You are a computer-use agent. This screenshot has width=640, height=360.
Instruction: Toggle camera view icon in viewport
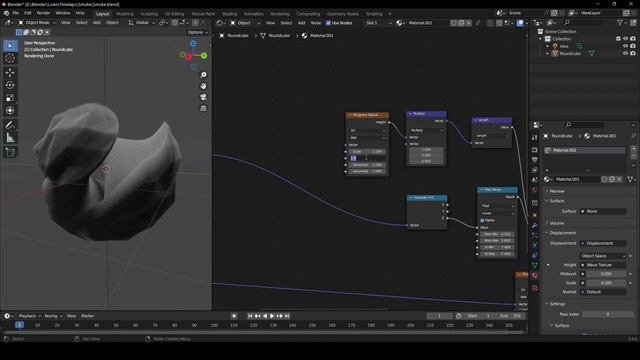click(203, 97)
